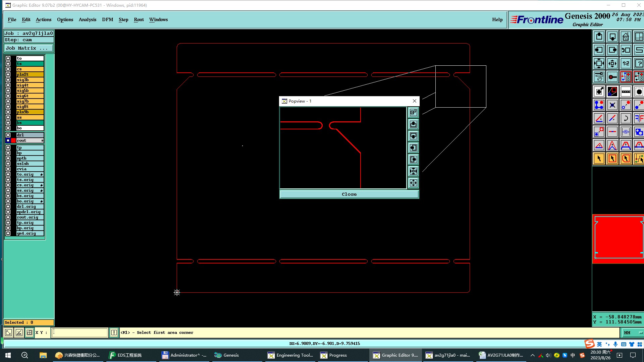Screen dimensions: 644x362
Task: Select the measure ruler tool
Action: tap(626, 92)
